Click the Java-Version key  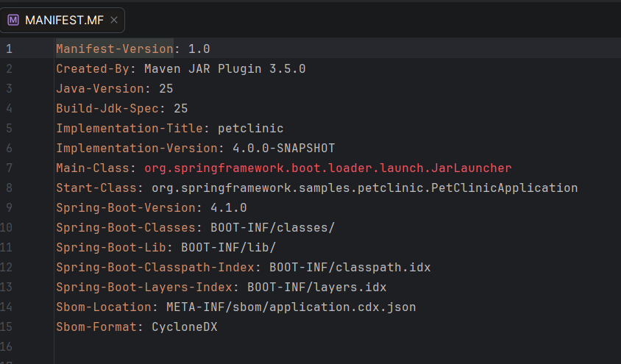(100, 89)
